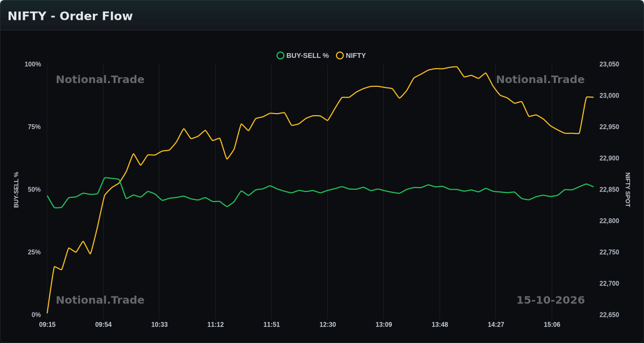
Task: Click the 09:15 time axis label
Action: click(x=47, y=325)
